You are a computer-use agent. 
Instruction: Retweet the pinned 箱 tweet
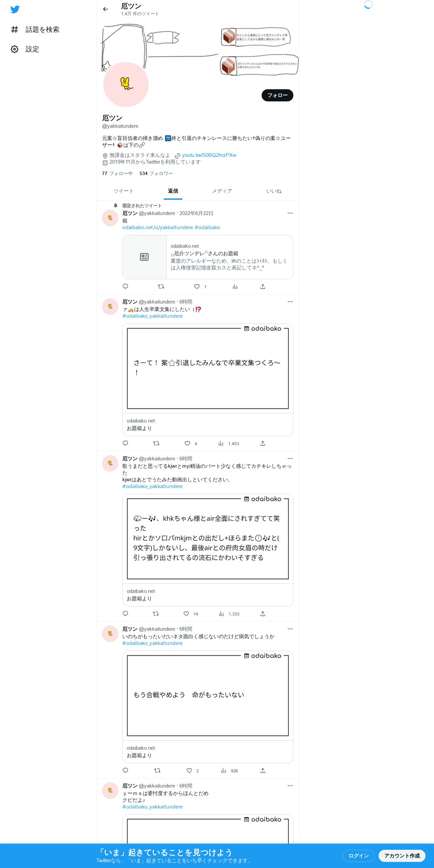click(161, 286)
